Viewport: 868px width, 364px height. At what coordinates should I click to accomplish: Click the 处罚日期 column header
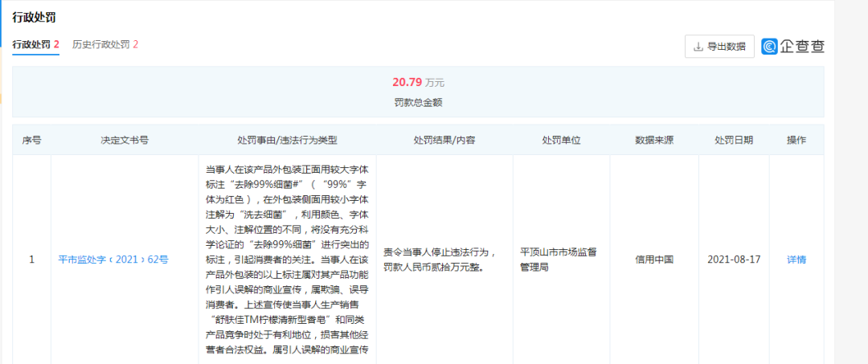pyautogui.click(x=733, y=140)
